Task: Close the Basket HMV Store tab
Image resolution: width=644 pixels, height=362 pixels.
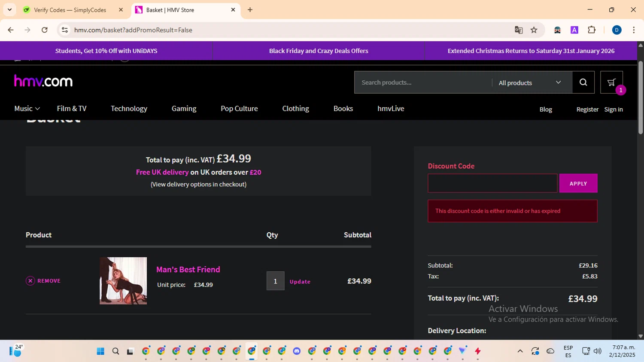Action: (233, 10)
